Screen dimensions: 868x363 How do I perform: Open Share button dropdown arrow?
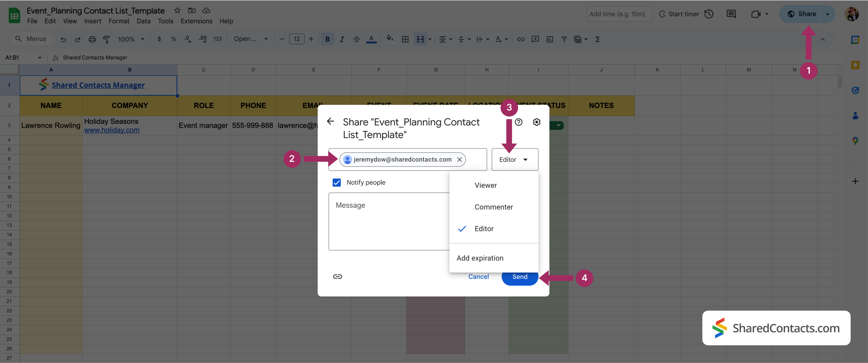coord(828,14)
